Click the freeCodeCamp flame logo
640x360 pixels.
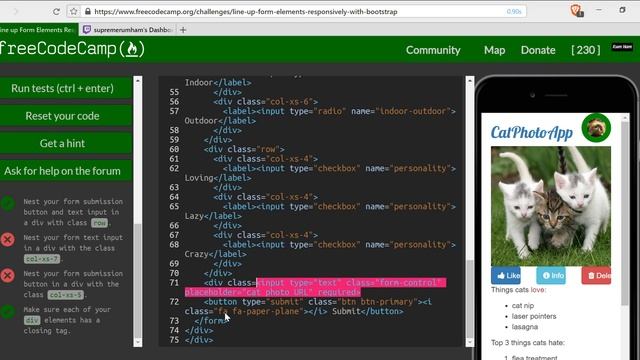click(131, 49)
